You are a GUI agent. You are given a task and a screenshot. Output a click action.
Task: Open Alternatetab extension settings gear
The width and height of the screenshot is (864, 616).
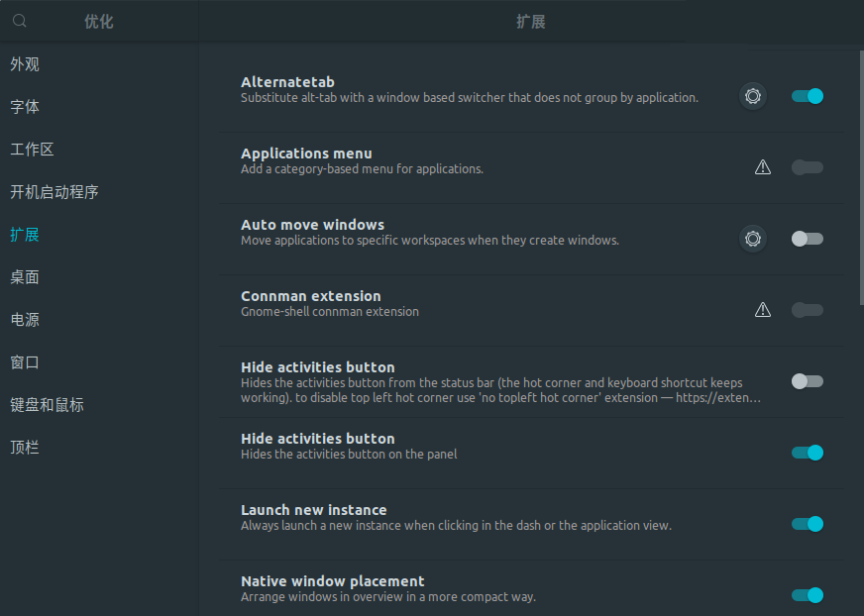click(753, 96)
